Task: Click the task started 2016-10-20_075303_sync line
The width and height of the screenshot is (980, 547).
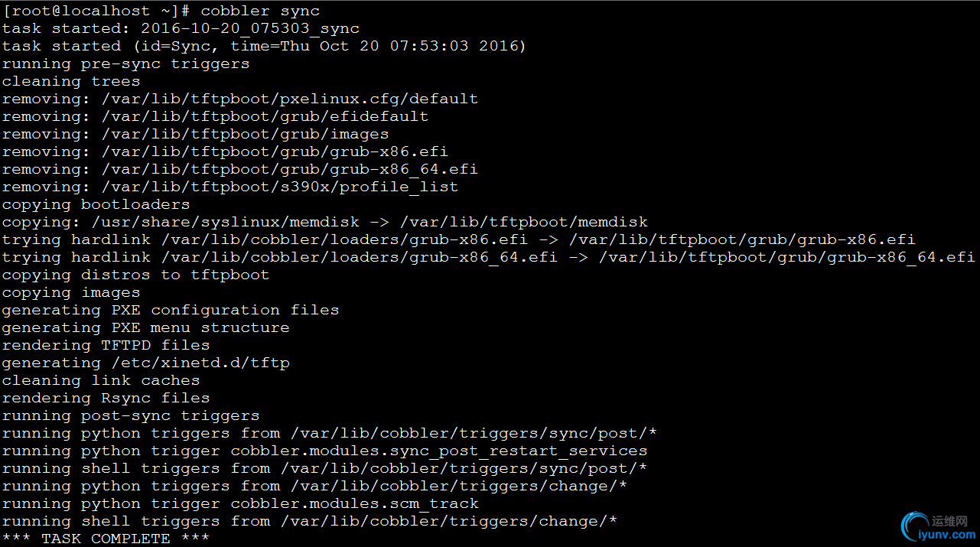Action: pos(181,28)
